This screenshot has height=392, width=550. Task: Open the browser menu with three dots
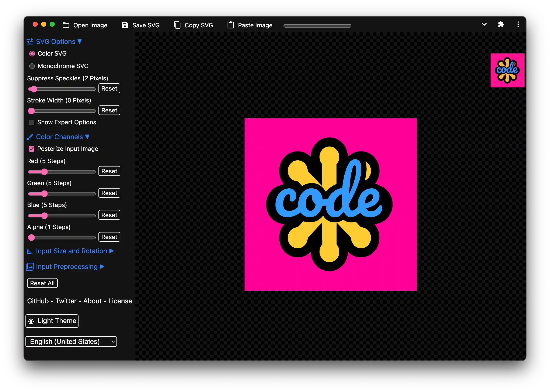(518, 24)
